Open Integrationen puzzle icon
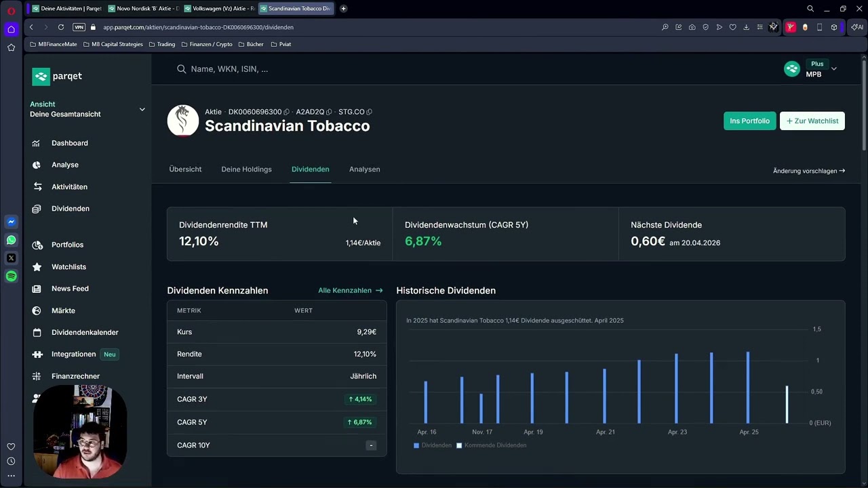This screenshot has width=868, height=488. [x=37, y=354]
